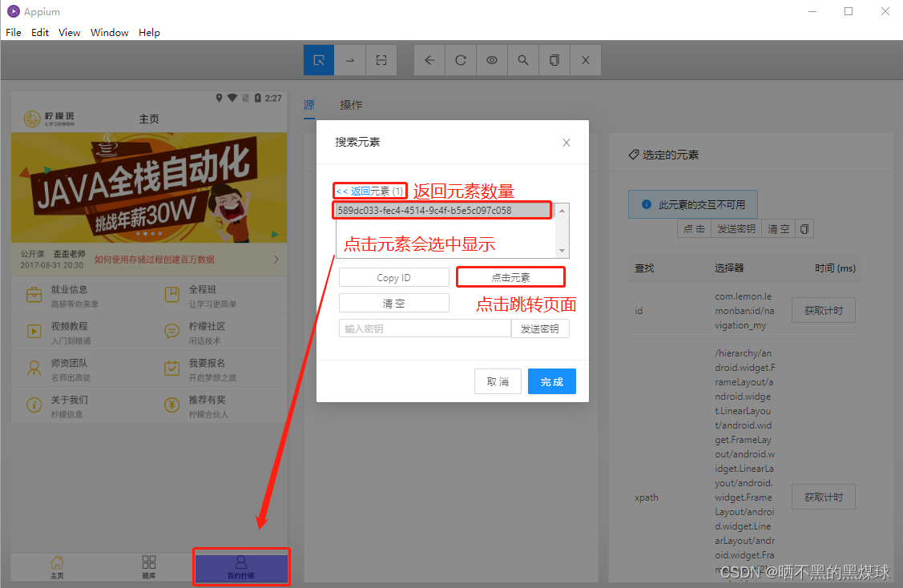
Task: Switch to the 操作 tab
Action: [351, 105]
